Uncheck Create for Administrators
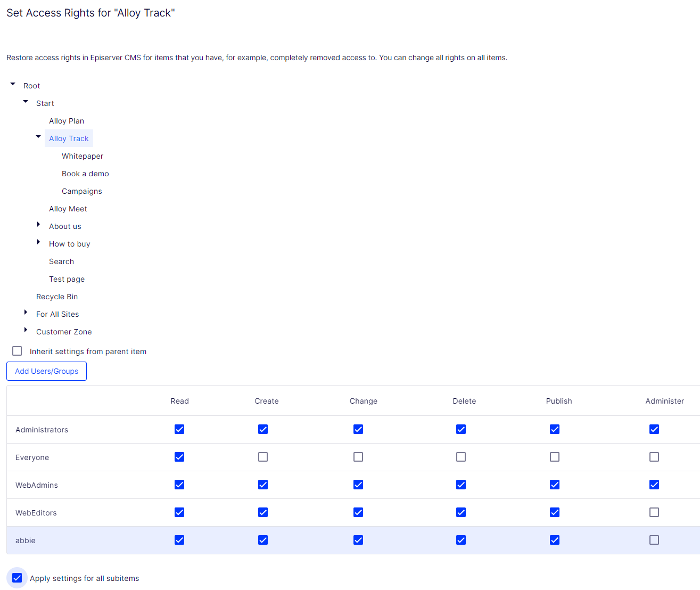Screen dimensions: 700x590 pos(263,429)
